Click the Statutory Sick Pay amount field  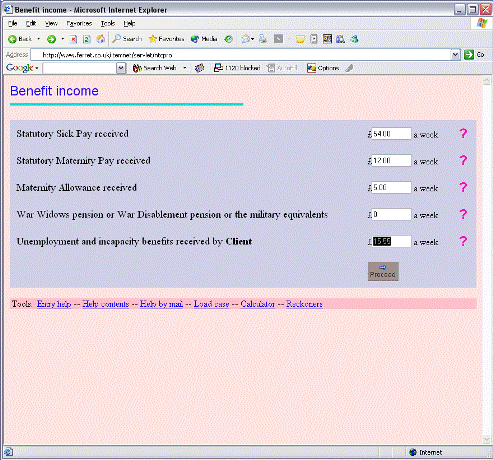[391, 134]
